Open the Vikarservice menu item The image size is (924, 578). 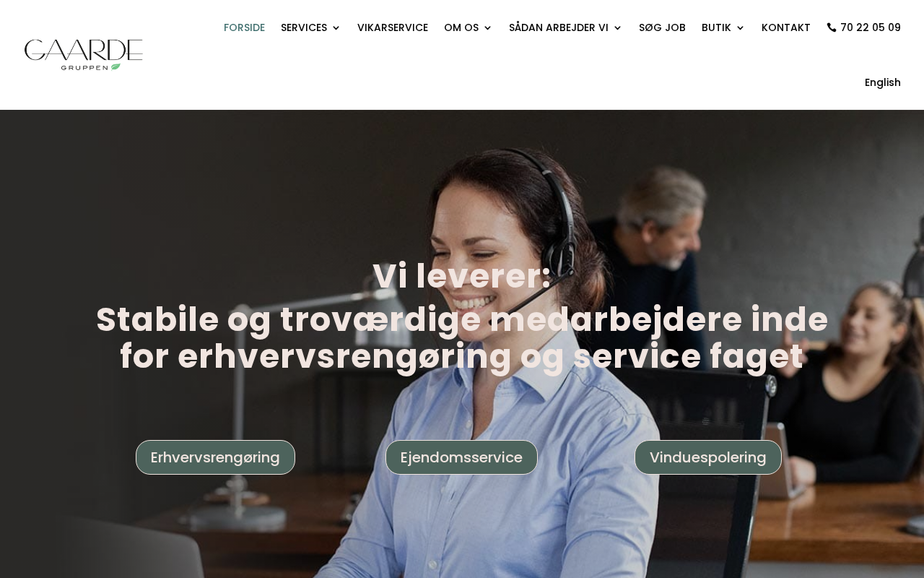[x=393, y=27]
